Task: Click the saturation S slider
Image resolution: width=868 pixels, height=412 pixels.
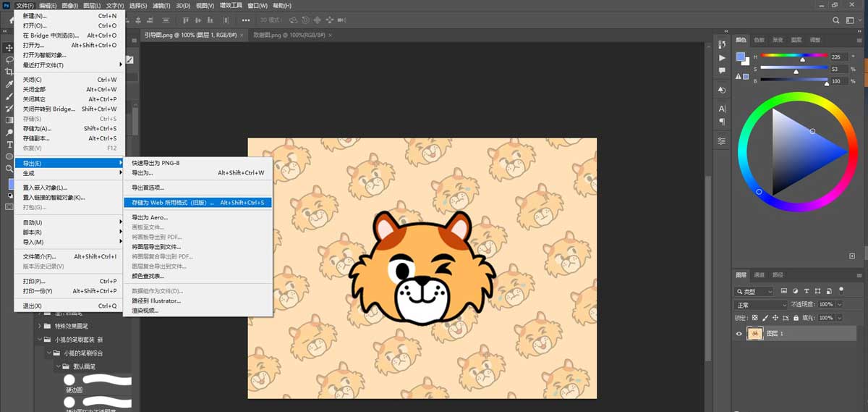Action: (794, 69)
